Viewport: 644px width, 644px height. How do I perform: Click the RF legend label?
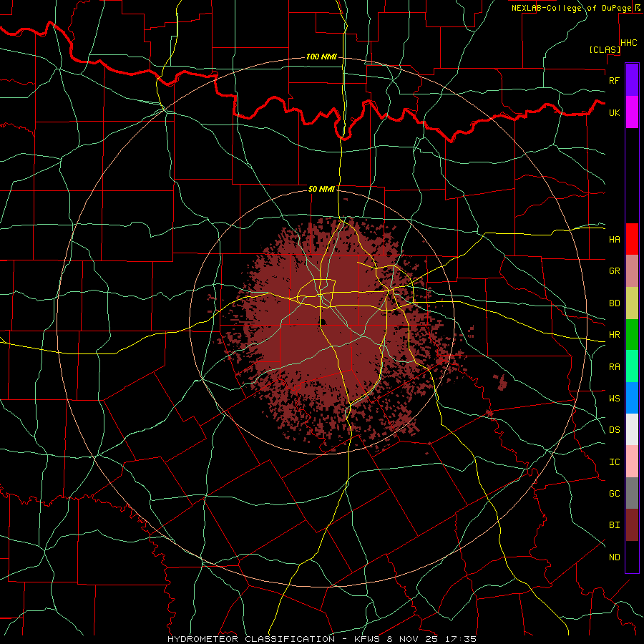615,80
